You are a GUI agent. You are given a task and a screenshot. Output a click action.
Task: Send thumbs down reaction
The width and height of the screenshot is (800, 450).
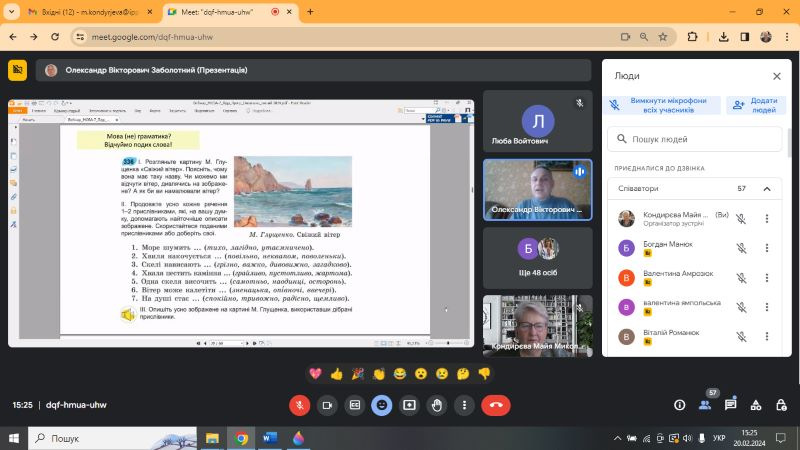[x=484, y=374]
